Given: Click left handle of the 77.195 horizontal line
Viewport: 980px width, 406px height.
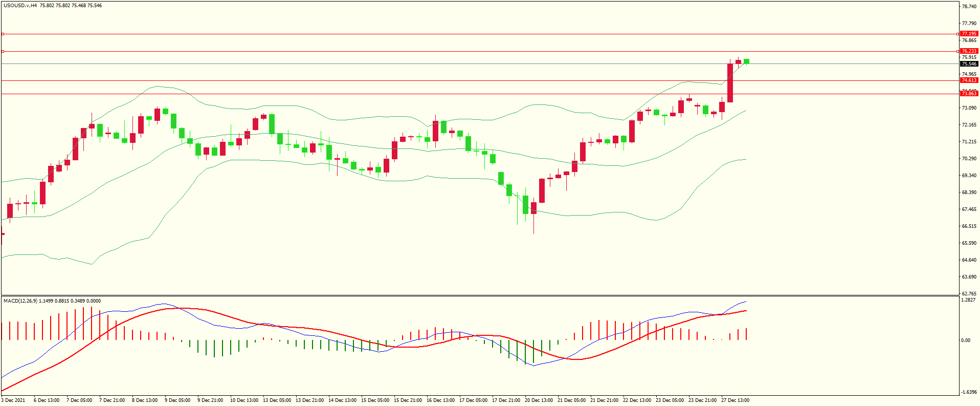Looking at the screenshot, I should [3, 34].
